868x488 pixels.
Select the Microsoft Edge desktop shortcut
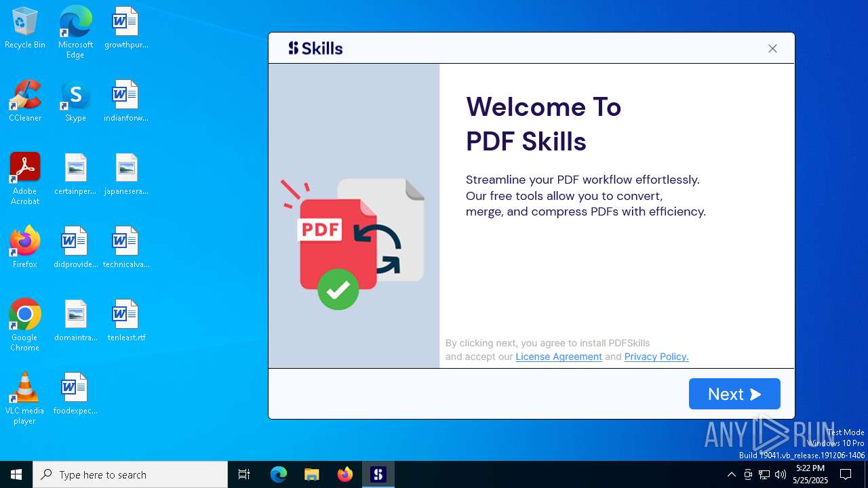(x=75, y=33)
